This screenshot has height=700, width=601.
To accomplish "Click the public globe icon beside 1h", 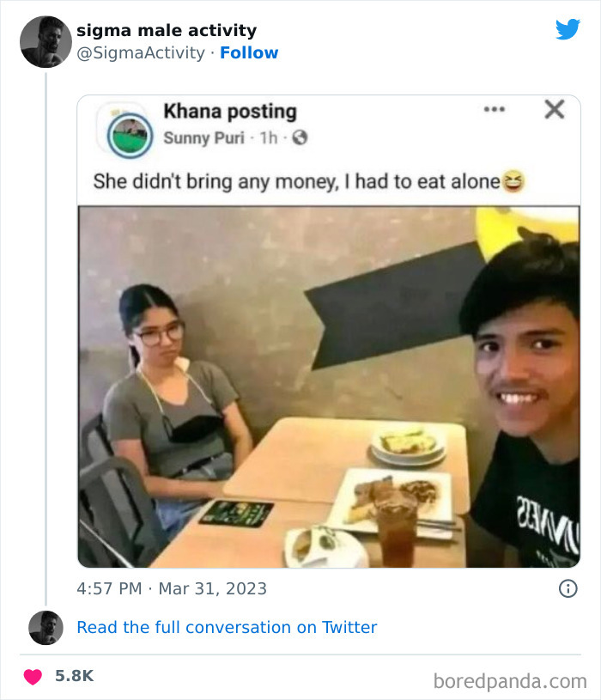I will (300, 137).
